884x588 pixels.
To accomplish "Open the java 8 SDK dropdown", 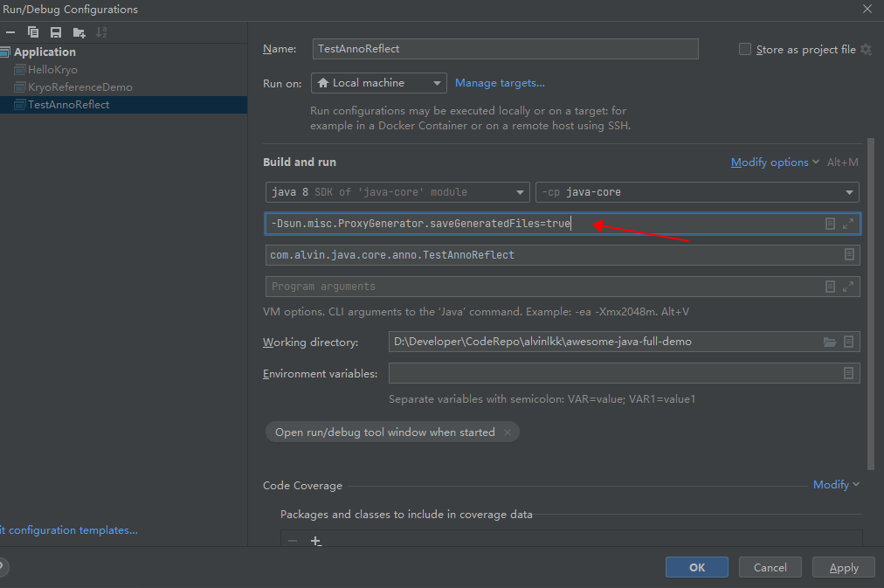I will [397, 192].
